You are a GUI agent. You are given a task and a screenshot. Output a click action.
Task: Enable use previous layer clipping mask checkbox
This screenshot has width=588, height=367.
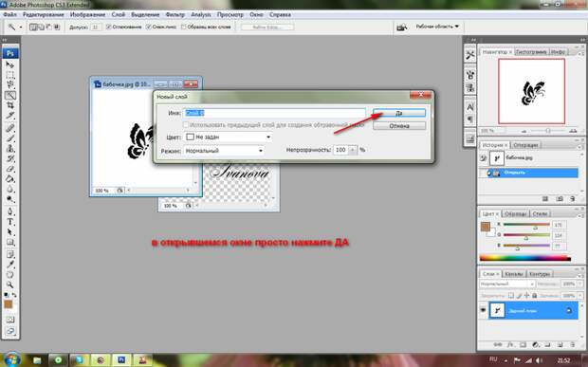click(186, 124)
